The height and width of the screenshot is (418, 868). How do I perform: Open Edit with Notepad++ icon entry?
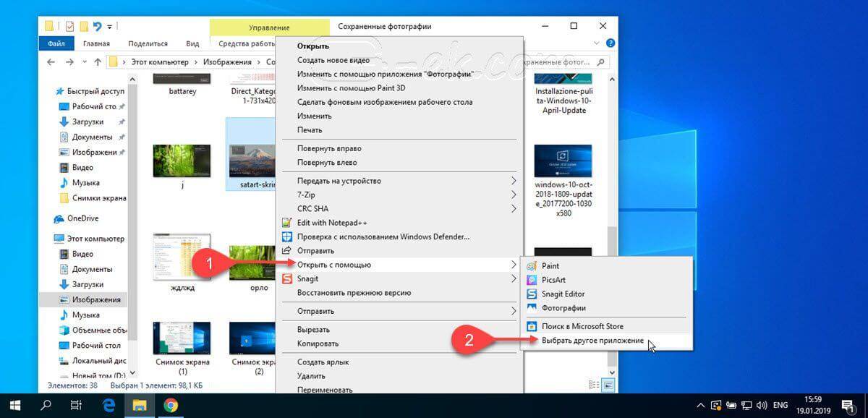[x=286, y=223]
